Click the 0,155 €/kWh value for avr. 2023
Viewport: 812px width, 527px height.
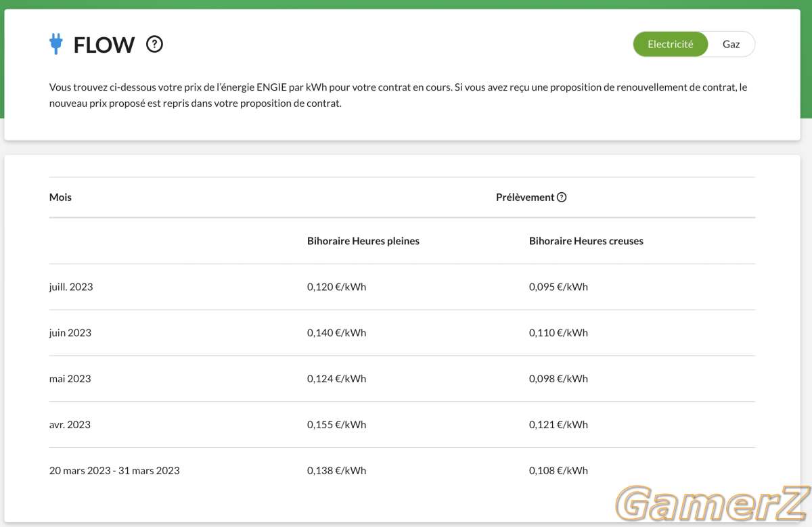pyautogui.click(x=336, y=425)
